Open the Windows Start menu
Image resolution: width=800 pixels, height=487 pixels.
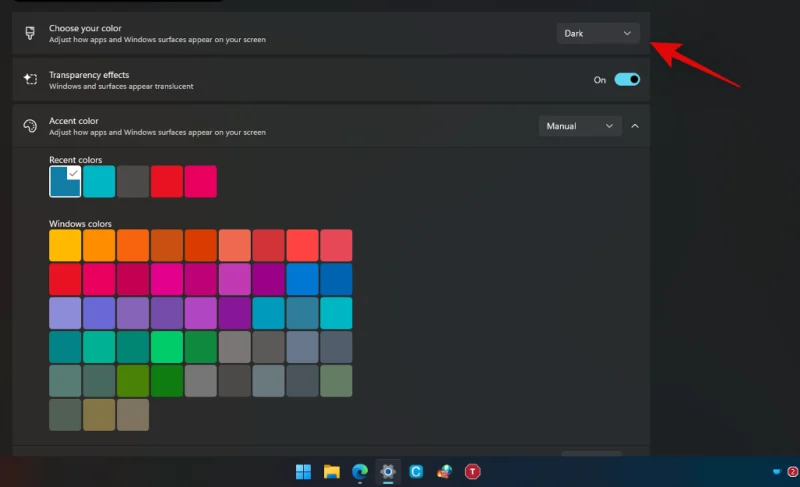pyautogui.click(x=304, y=472)
